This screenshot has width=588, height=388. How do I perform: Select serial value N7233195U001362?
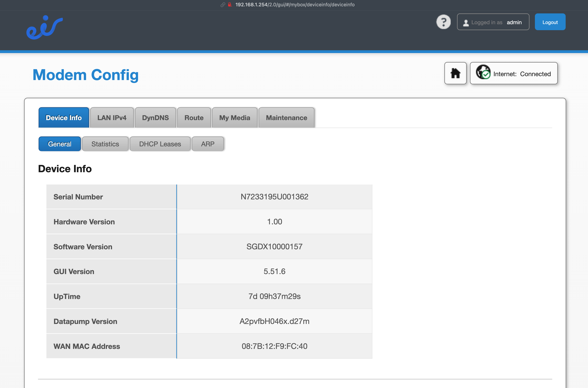[x=275, y=197]
